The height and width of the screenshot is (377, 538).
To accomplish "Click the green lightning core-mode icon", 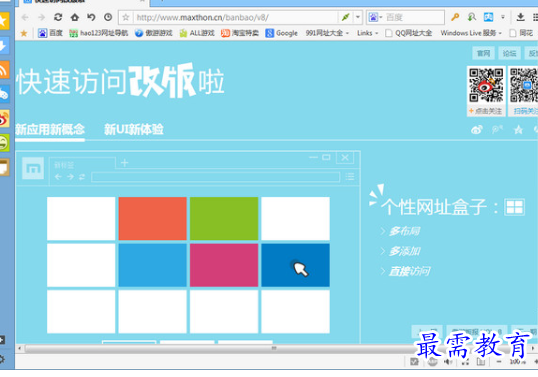I will point(346,17).
